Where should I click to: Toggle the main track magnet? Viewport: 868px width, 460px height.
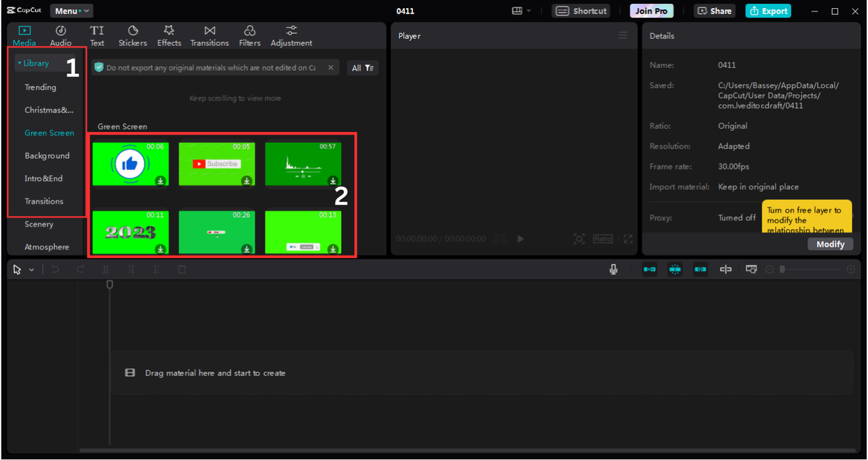pyautogui.click(x=650, y=269)
